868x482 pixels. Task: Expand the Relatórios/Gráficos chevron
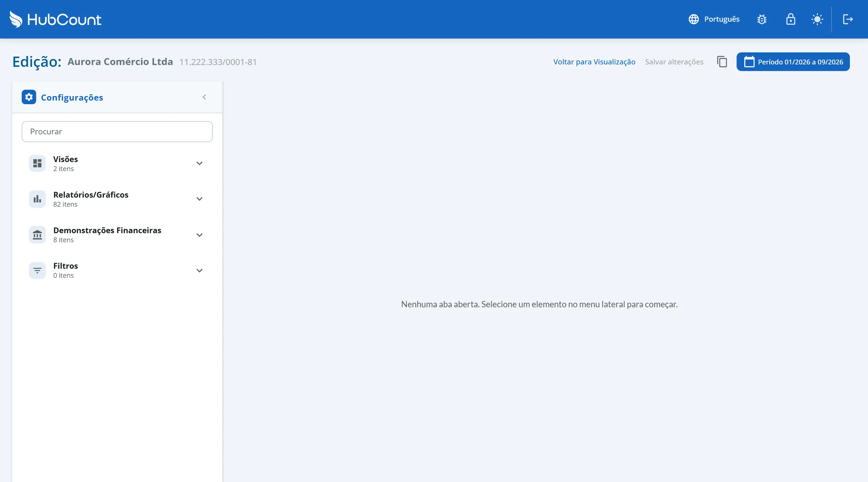[x=199, y=199]
